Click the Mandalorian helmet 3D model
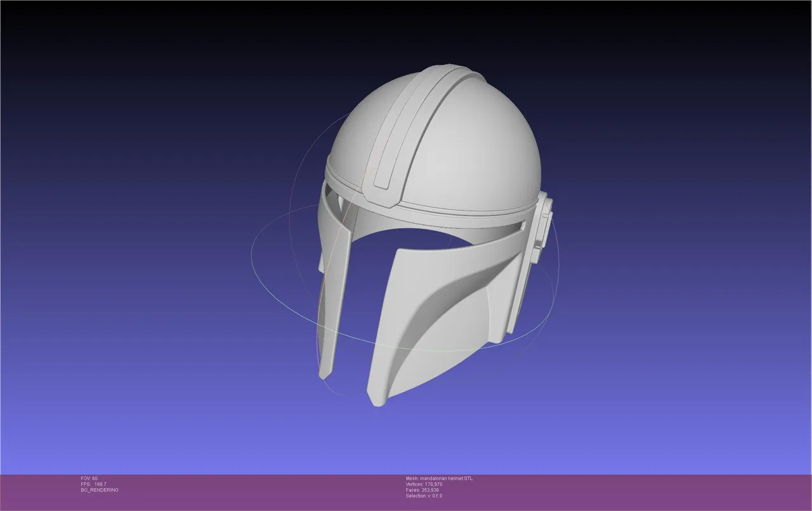Viewport: 812px width, 511px height. 435,235
